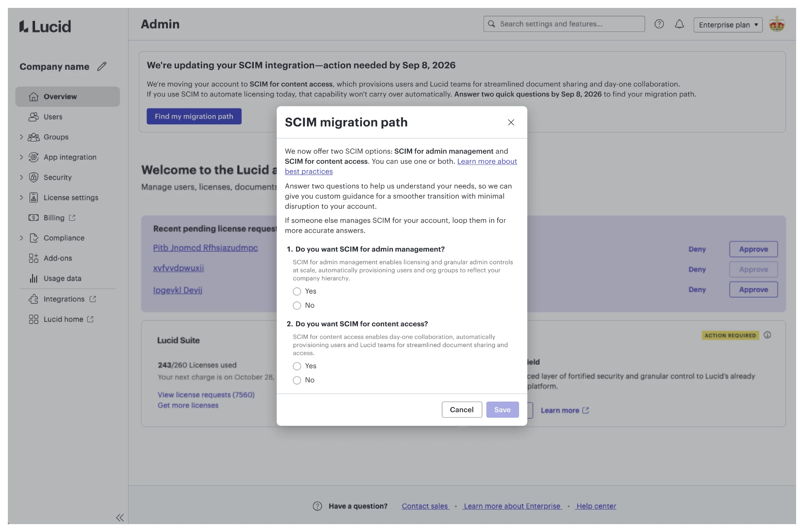This screenshot has width=804, height=532.
Task: Open the Learn more link beside Action Required card
Action: 564,410
